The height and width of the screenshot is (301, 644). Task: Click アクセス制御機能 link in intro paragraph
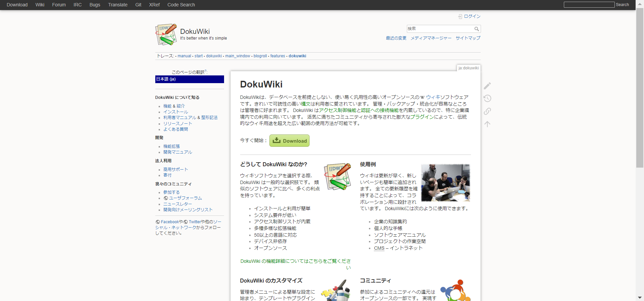pyautogui.click(x=337, y=110)
